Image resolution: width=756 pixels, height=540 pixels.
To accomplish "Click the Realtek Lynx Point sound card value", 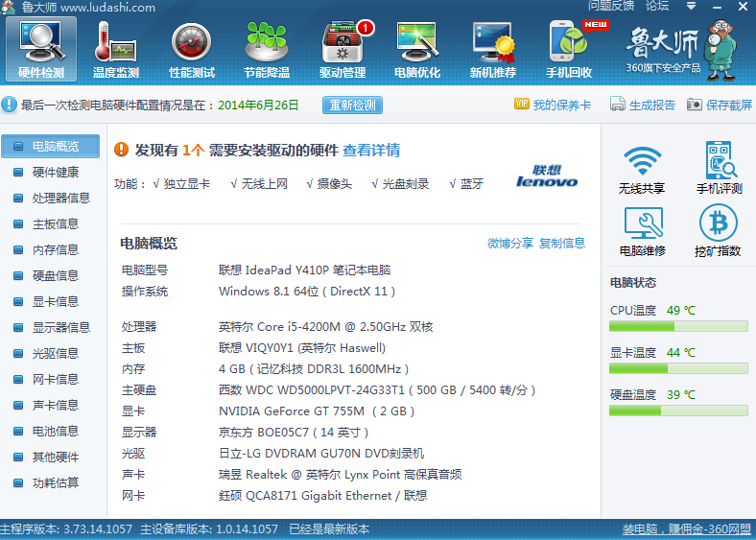I will pyautogui.click(x=340, y=475).
